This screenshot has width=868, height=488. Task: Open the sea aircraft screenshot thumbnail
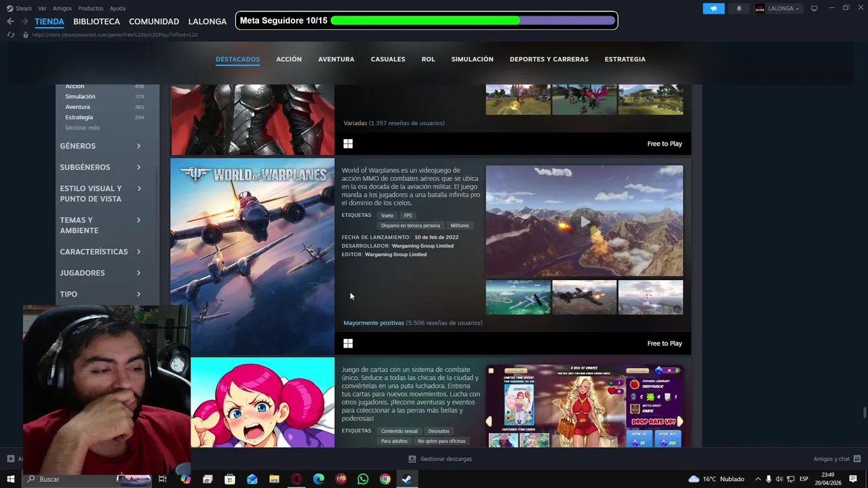click(518, 297)
